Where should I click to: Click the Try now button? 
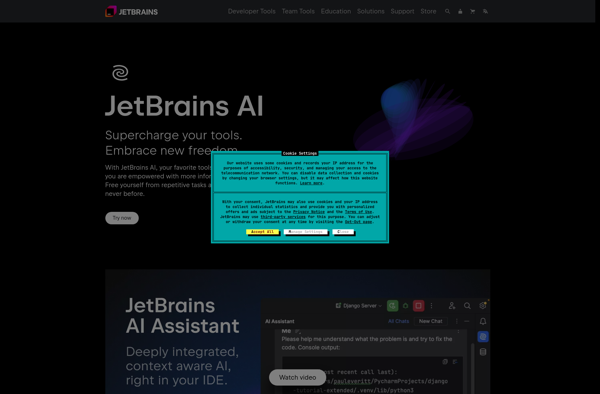click(x=122, y=218)
